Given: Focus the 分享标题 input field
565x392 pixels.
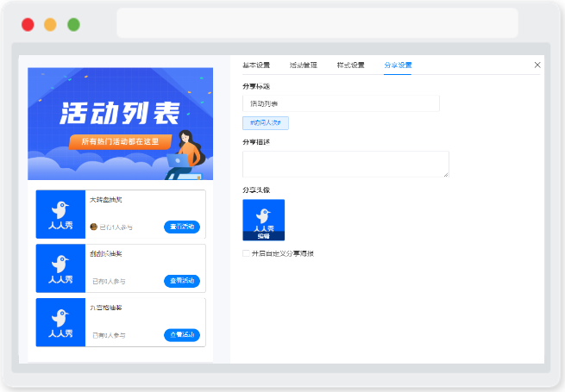Looking at the screenshot, I should [341, 103].
